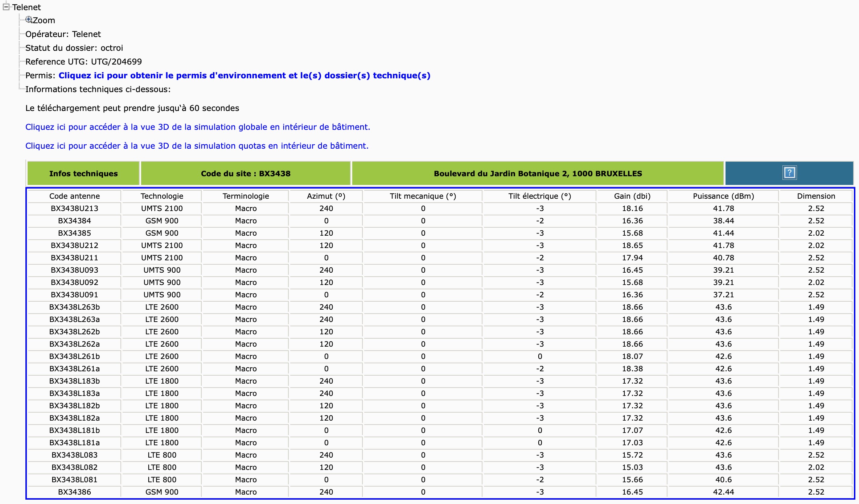Select antenna code BX34386

(74, 492)
